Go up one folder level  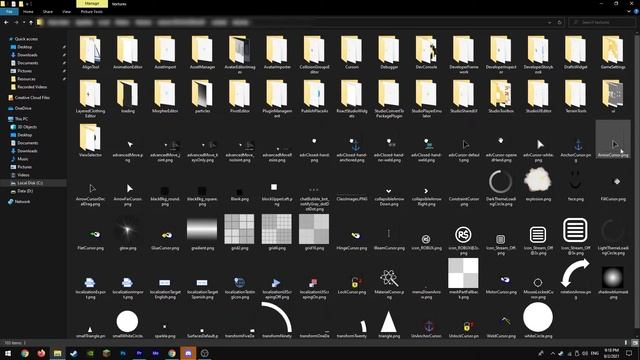[x=31, y=22]
